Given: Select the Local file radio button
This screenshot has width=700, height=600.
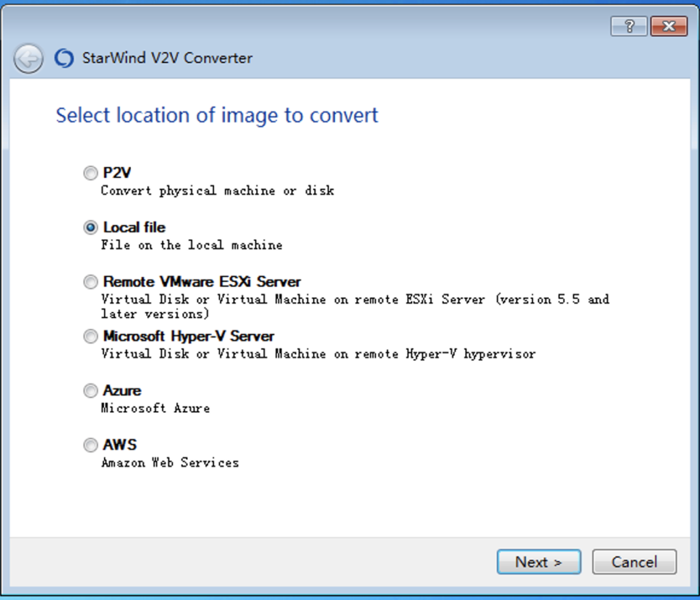Looking at the screenshot, I should (x=90, y=228).
